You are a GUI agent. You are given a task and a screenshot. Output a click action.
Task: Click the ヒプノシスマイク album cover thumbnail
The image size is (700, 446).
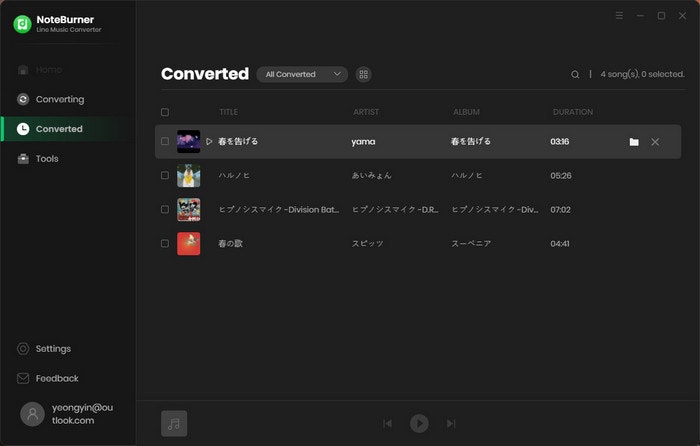188,209
